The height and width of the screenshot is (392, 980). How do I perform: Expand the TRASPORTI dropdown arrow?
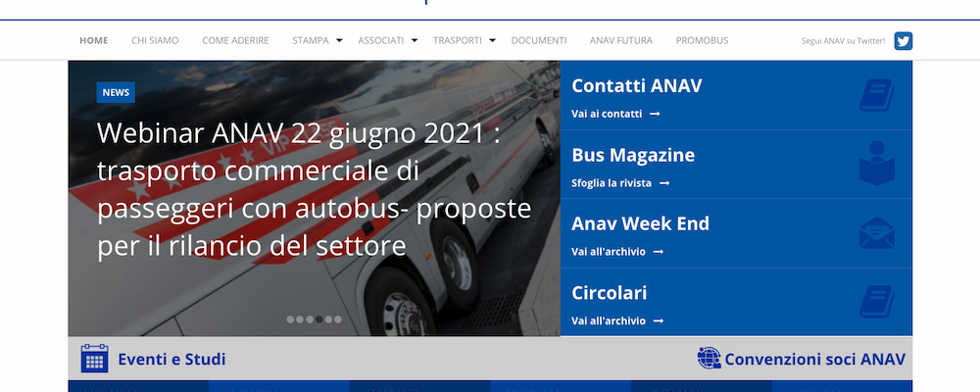(492, 40)
